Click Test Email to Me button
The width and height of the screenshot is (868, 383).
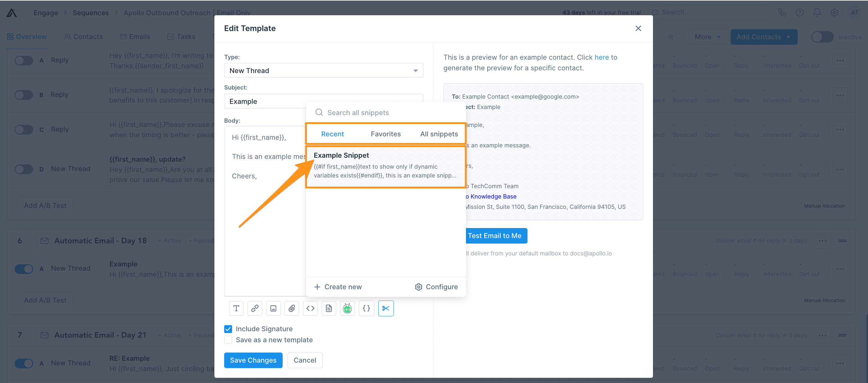click(x=497, y=235)
